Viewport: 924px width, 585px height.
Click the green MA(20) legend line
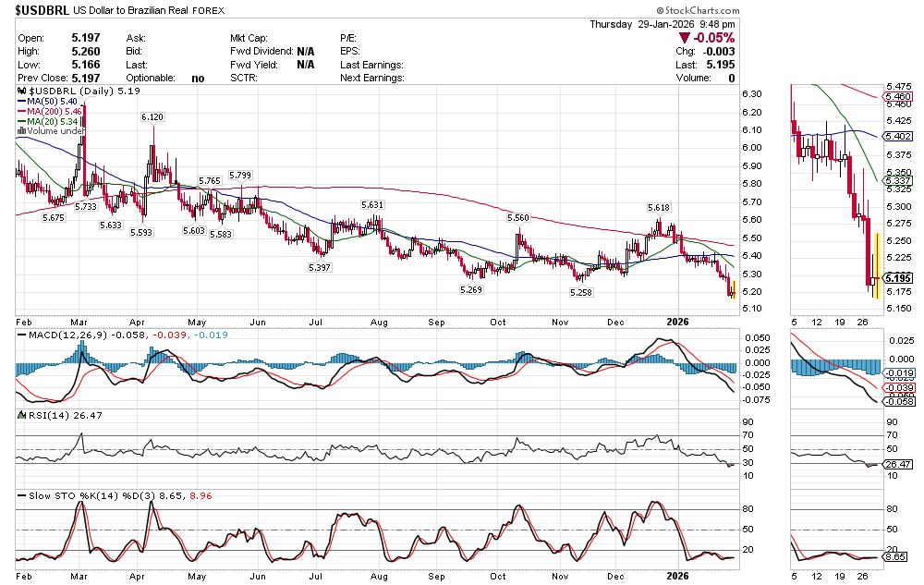coord(21,121)
